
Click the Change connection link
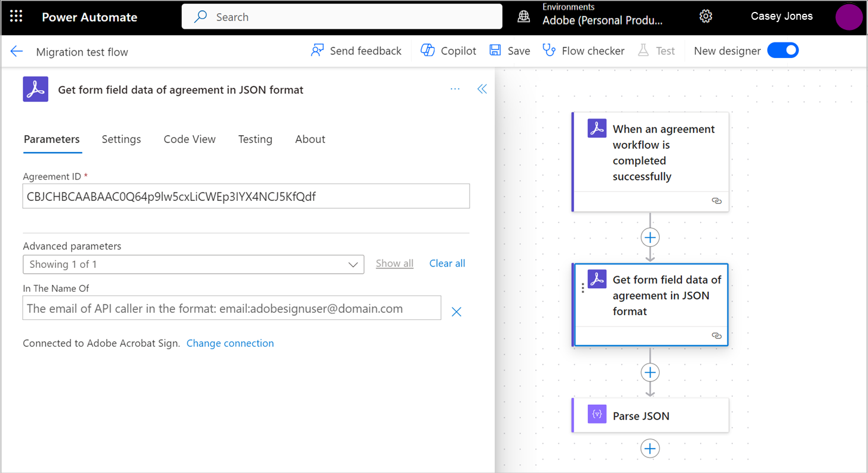[x=230, y=343]
